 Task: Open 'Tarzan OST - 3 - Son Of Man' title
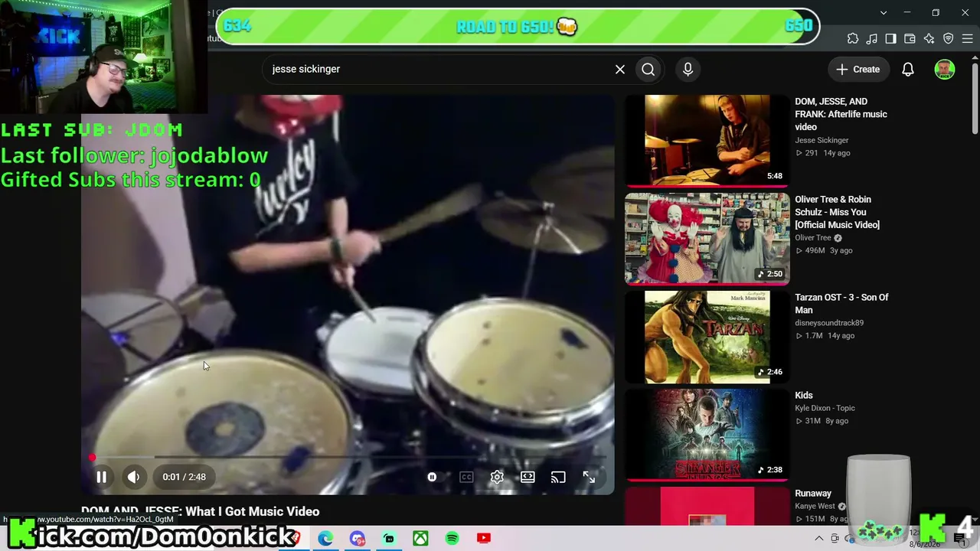point(841,303)
